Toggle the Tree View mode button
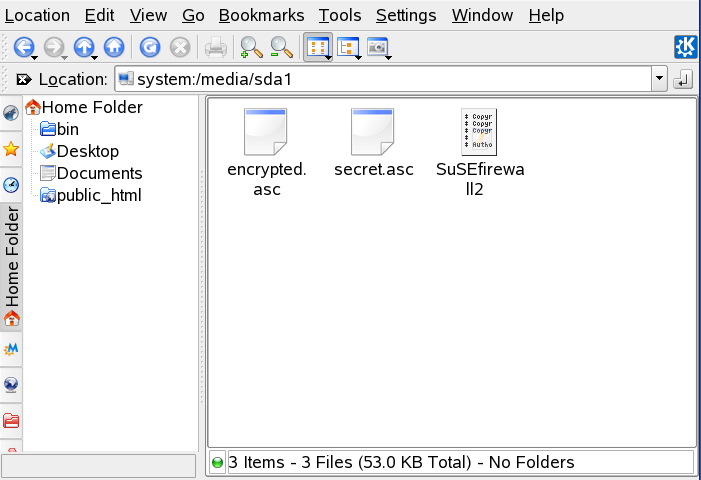 [349, 46]
